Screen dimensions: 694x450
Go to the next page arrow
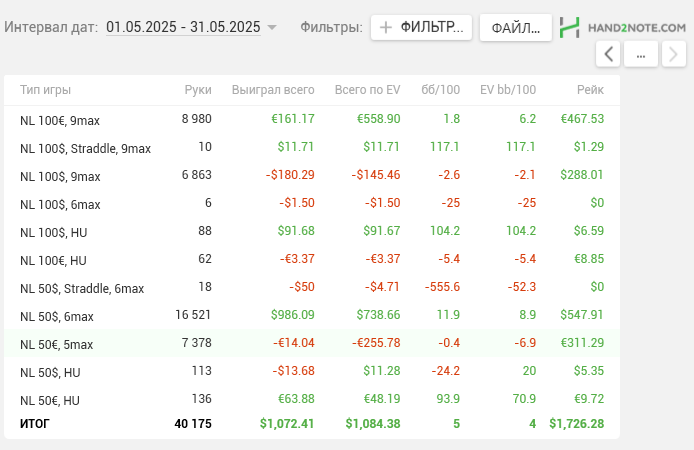click(x=673, y=55)
